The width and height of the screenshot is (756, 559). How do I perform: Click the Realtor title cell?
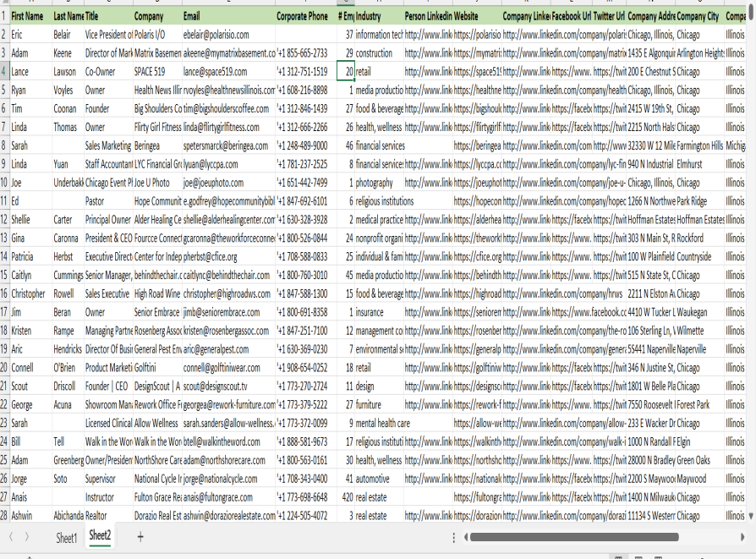coord(108,516)
